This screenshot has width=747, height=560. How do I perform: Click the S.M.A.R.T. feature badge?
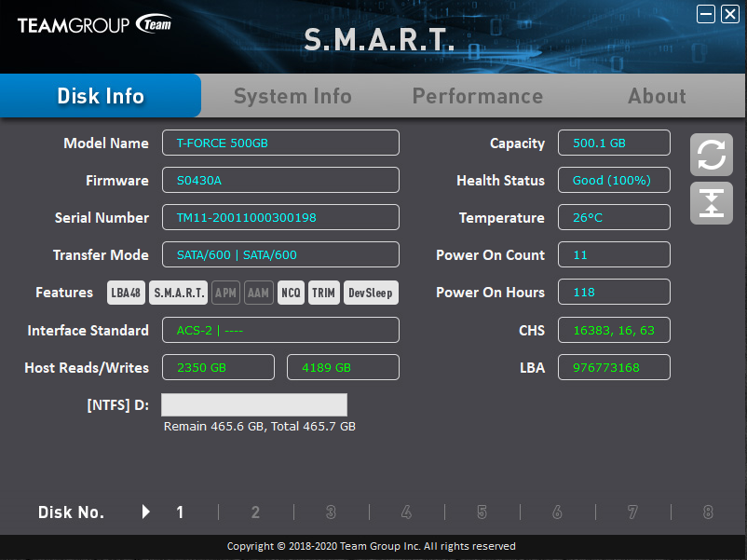[179, 293]
